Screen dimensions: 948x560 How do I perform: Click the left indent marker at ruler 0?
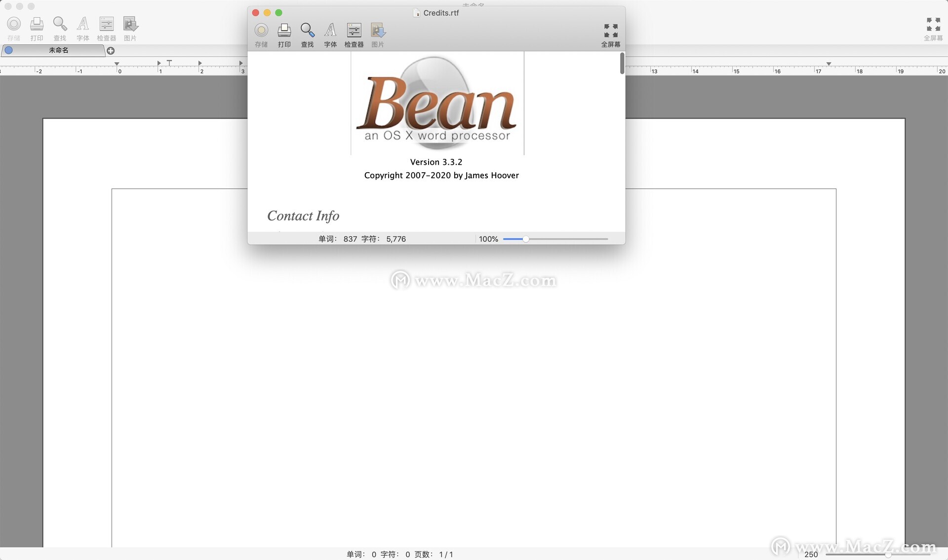117,64
